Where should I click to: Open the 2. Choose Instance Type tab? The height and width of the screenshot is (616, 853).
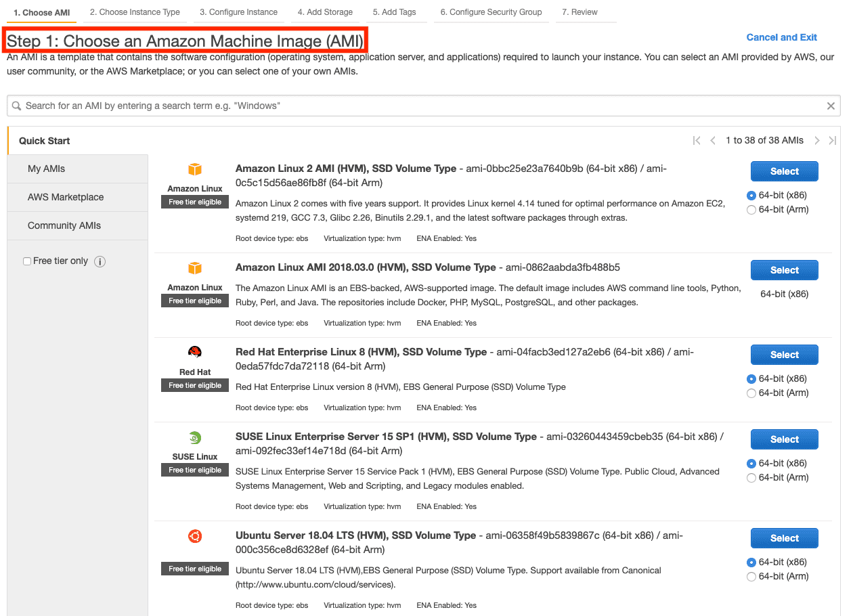coord(135,12)
